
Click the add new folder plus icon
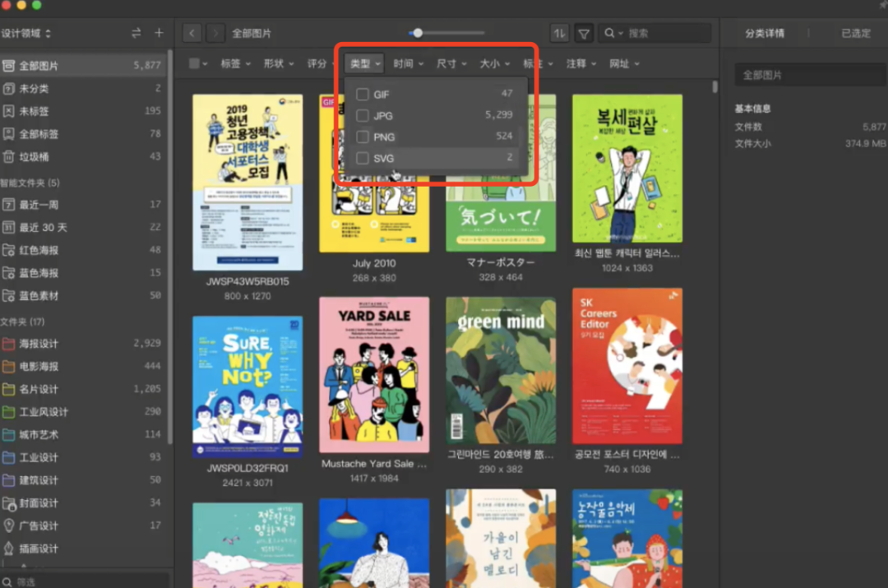159,32
